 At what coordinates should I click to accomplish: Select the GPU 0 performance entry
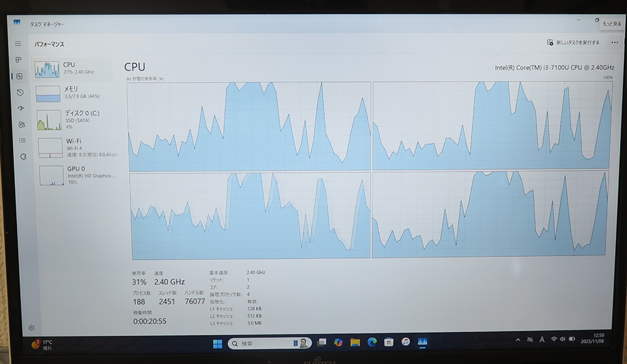click(78, 175)
